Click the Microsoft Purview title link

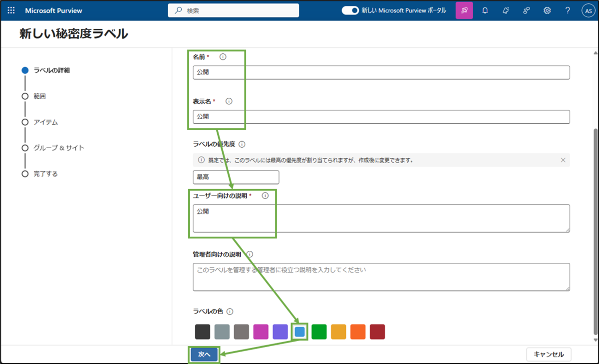[x=54, y=10]
